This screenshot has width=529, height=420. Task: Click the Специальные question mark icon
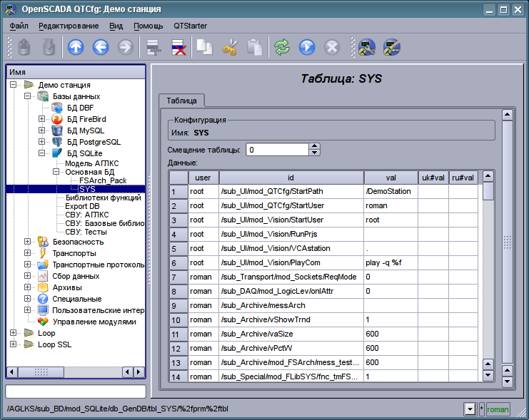tap(43, 299)
